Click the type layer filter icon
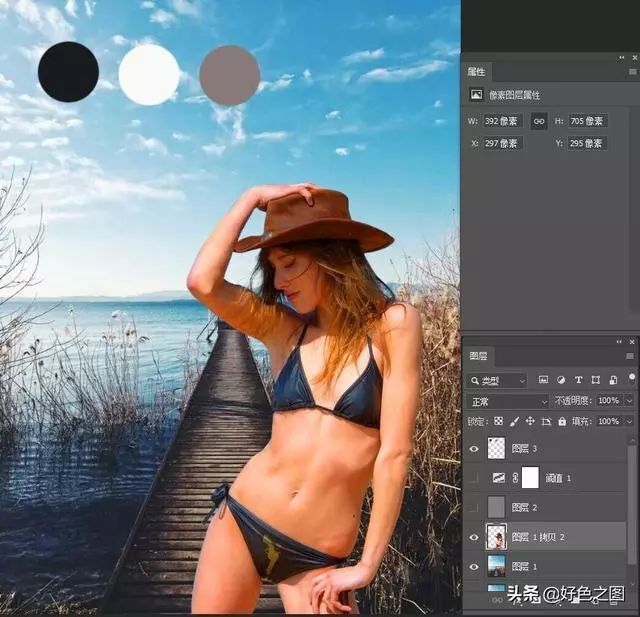 (x=577, y=380)
